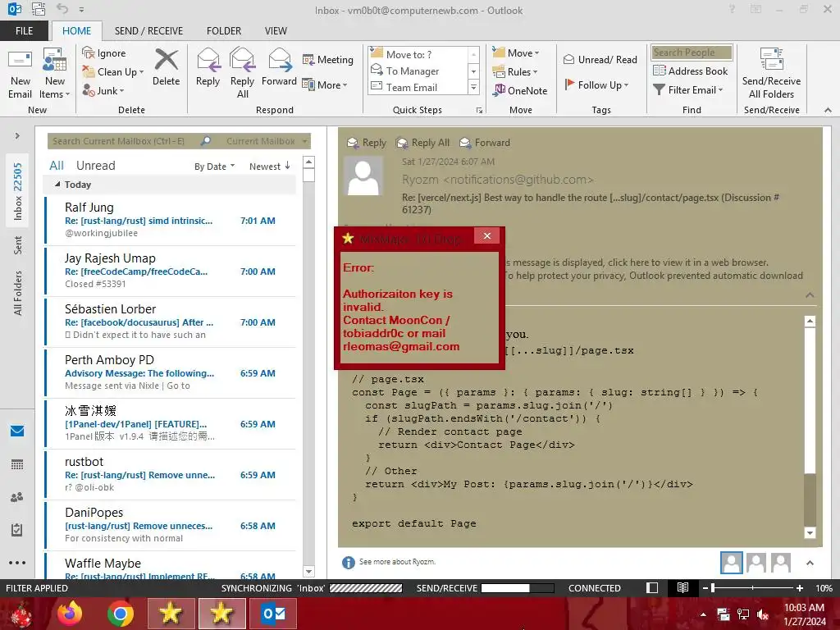Viewport: 840px width, 630px height.
Task: Open the email from Perth Amboy PD
Action: (x=171, y=373)
